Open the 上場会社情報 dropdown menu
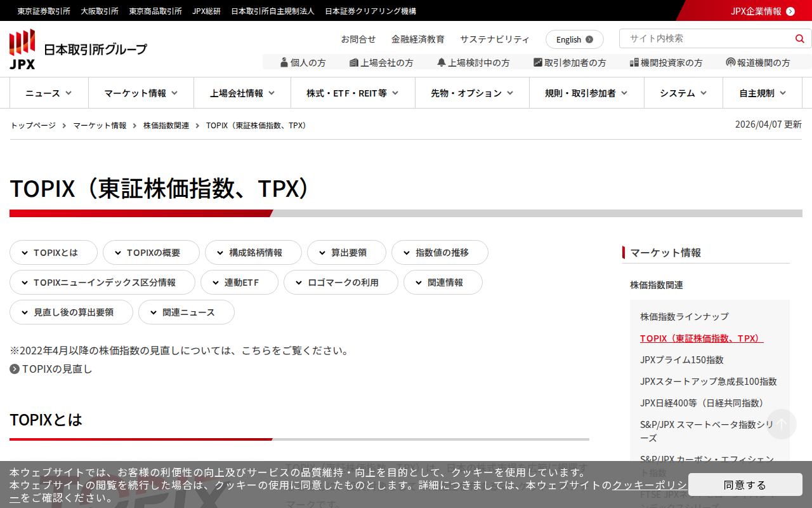812x508 pixels. tap(242, 93)
